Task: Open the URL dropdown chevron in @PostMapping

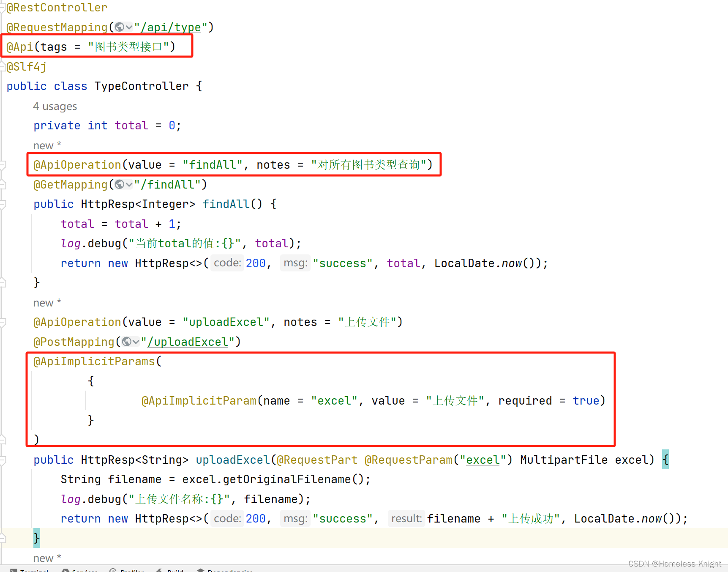Action: [136, 342]
